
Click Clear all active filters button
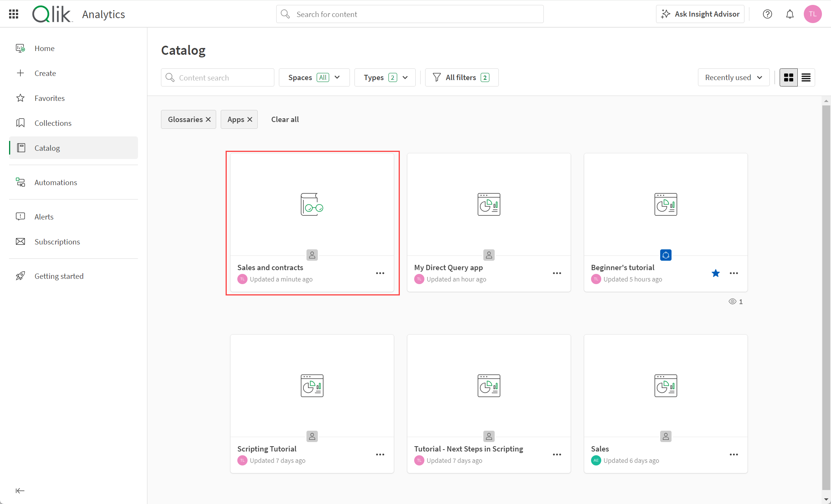284,119
